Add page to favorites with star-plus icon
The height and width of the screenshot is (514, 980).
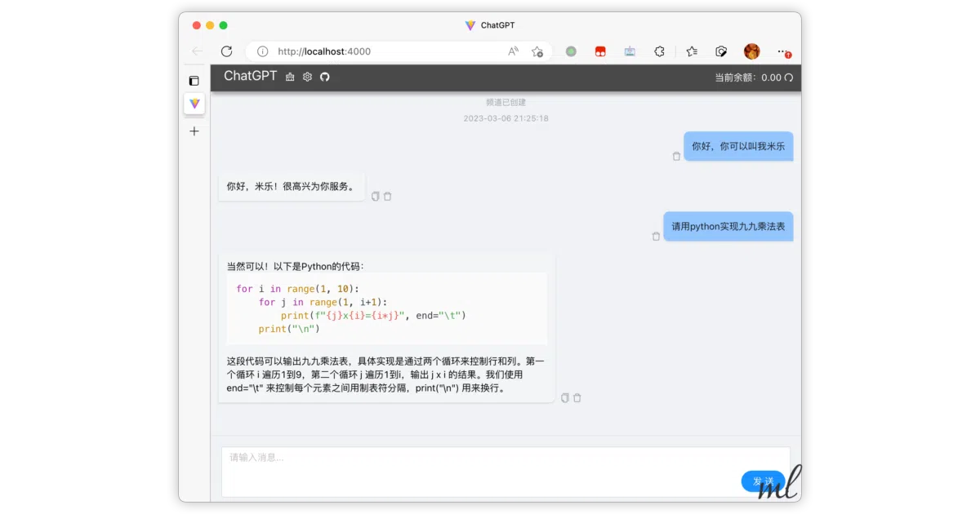(x=537, y=51)
